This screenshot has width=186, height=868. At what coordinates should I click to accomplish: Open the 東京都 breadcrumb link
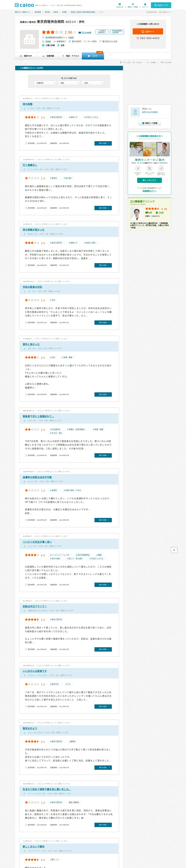point(47,12)
